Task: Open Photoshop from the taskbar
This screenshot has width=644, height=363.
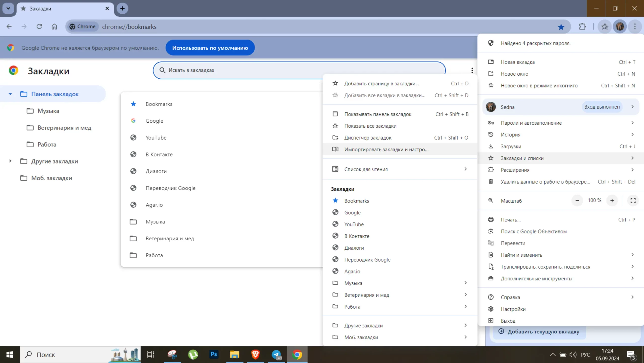Action: [x=214, y=354]
